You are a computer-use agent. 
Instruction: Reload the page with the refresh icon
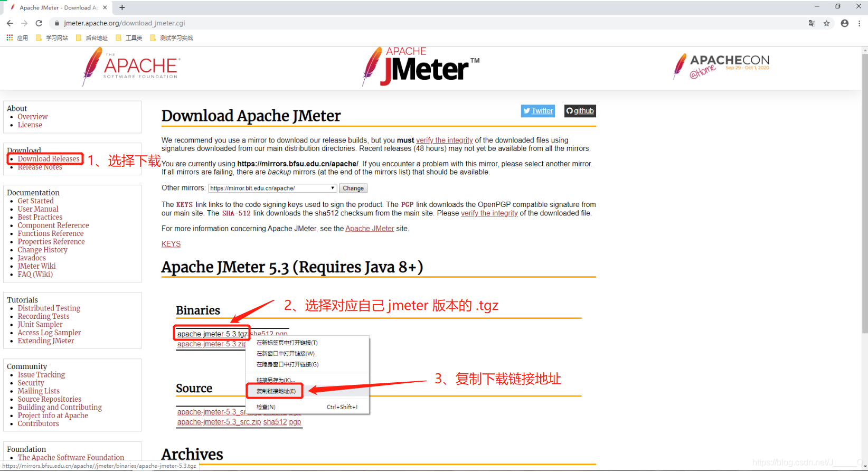(x=39, y=23)
